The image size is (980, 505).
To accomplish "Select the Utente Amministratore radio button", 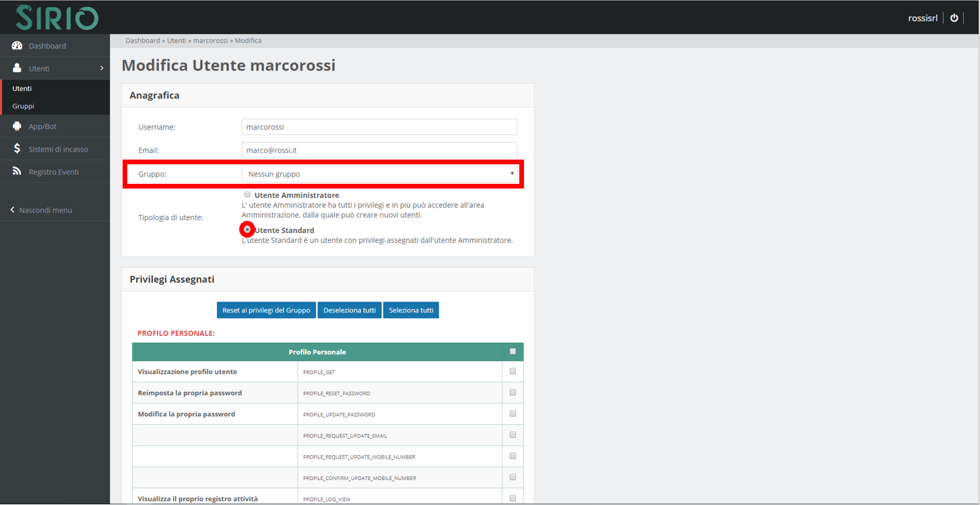I will pyautogui.click(x=247, y=195).
